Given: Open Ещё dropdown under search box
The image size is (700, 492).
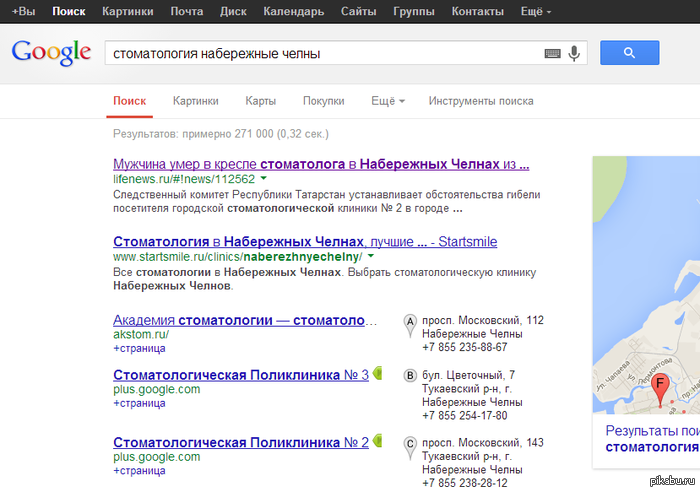Looking at the screenshot, I should [388, 101].
